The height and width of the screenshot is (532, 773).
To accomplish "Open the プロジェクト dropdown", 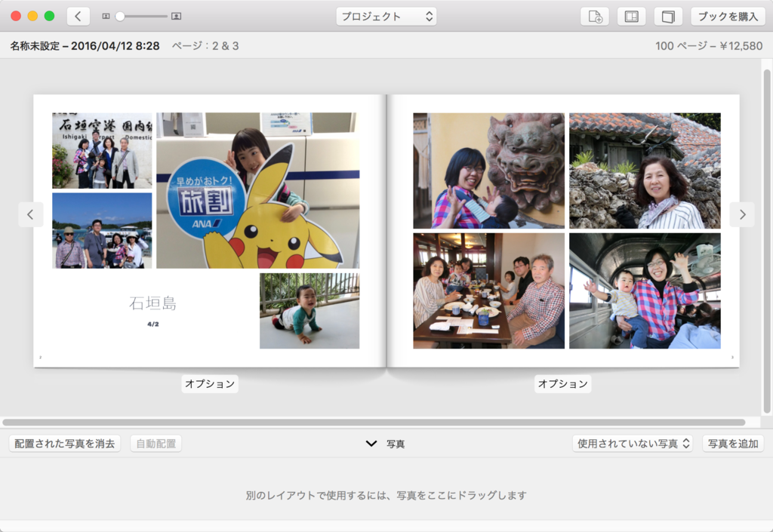I will (x=386, y=17).
